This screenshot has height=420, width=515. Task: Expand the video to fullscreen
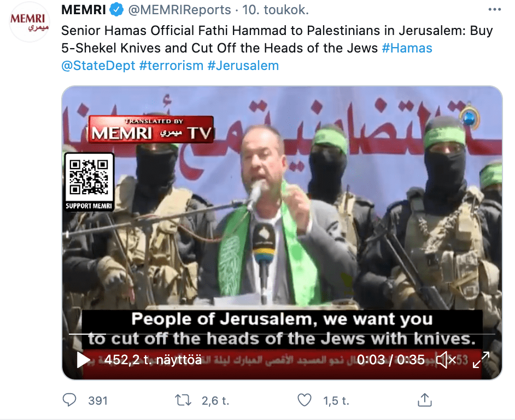pyautogui.click(x=481, y=360)
